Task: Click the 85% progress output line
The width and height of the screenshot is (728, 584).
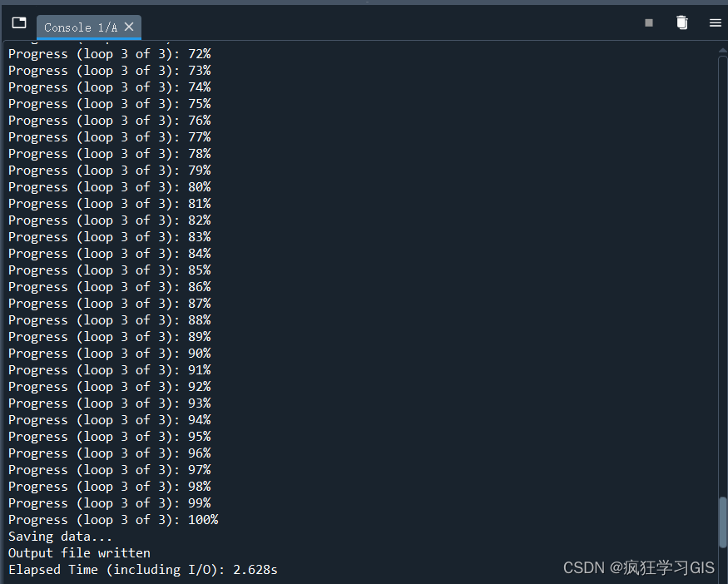Action: pyautogui.click(x=109, y=270)
